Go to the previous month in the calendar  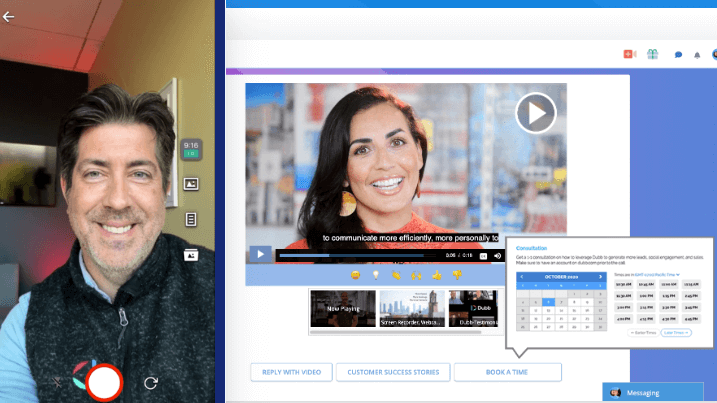[522, 277]
